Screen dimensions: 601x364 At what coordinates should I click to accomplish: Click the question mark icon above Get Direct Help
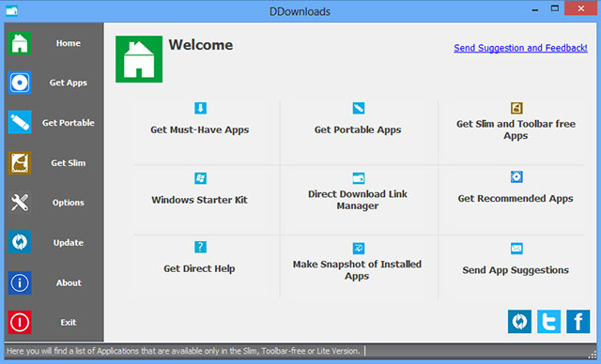(200, 247)
